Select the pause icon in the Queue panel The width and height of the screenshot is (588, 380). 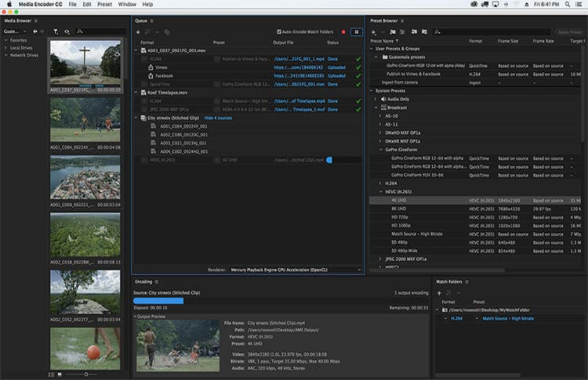click(x=356, y=32)
